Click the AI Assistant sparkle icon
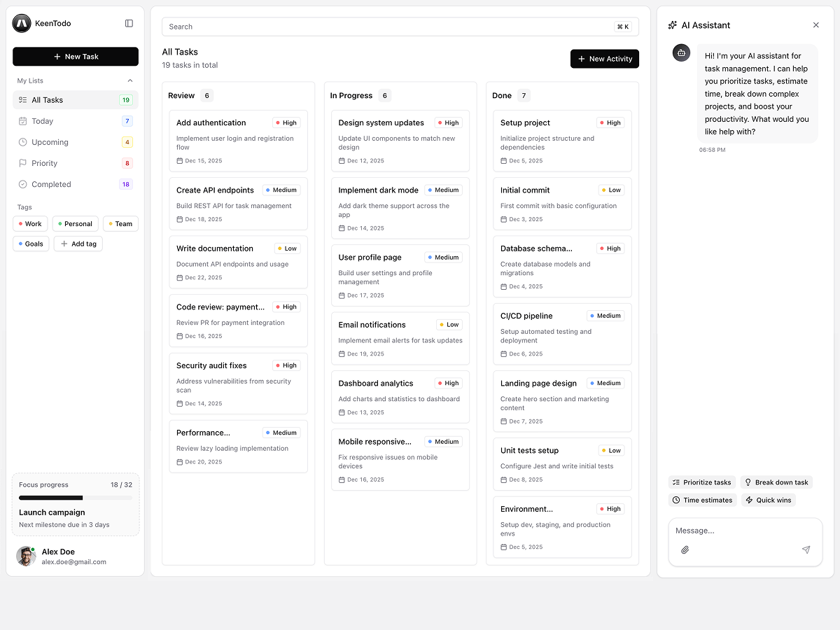 (x=673, y=25)
